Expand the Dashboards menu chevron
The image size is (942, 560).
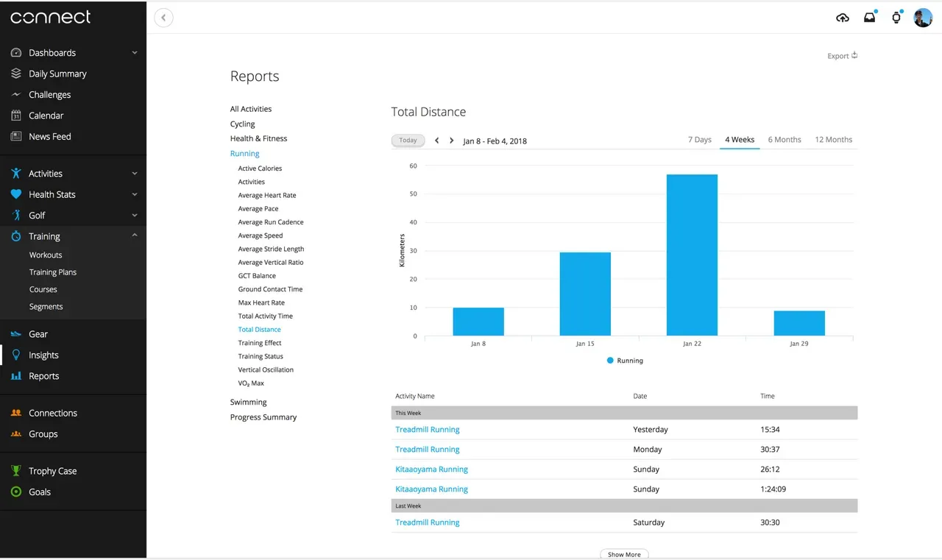click(134, 53)
